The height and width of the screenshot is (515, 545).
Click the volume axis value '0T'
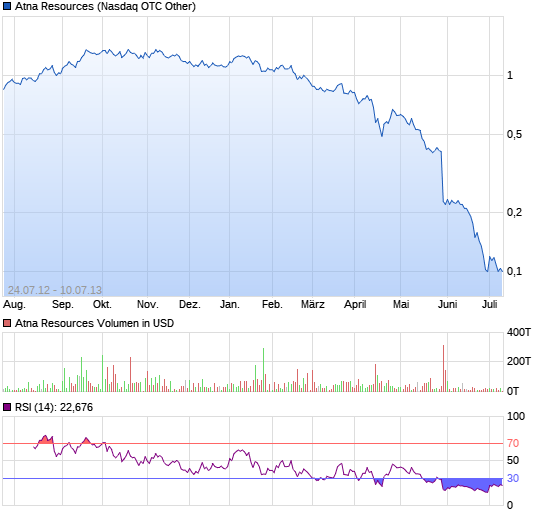[x=513, y=392]
